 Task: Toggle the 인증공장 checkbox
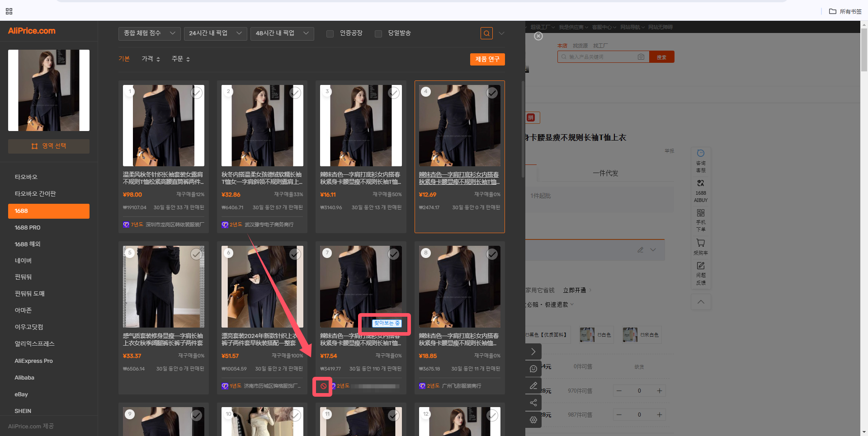[x=330, y=33]
